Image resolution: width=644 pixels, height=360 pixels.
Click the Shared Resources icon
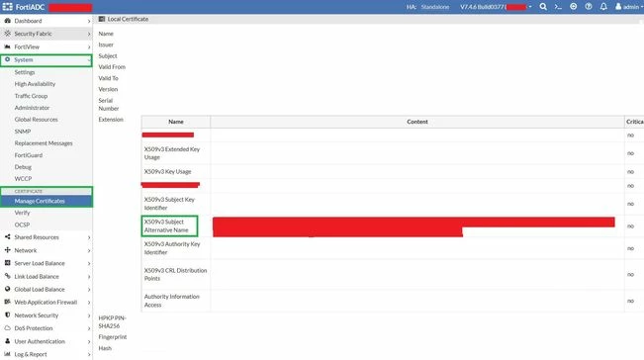(x=7, y=236)
